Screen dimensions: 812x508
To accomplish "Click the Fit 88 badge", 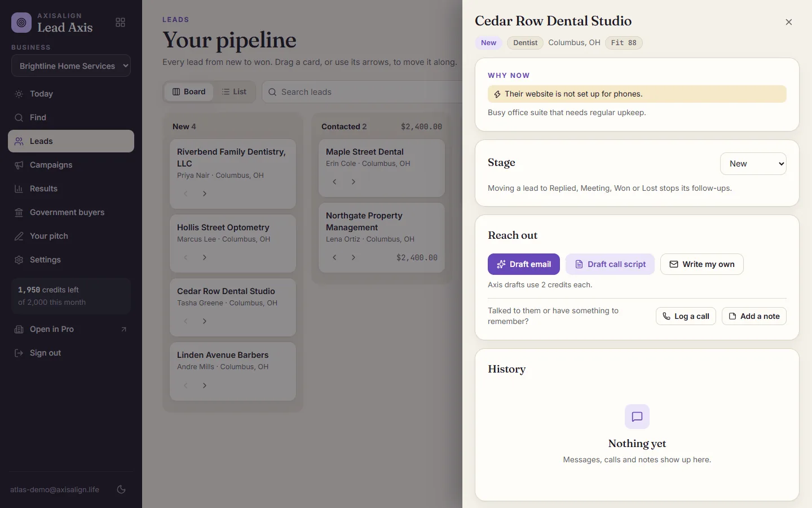I will 624,43.
